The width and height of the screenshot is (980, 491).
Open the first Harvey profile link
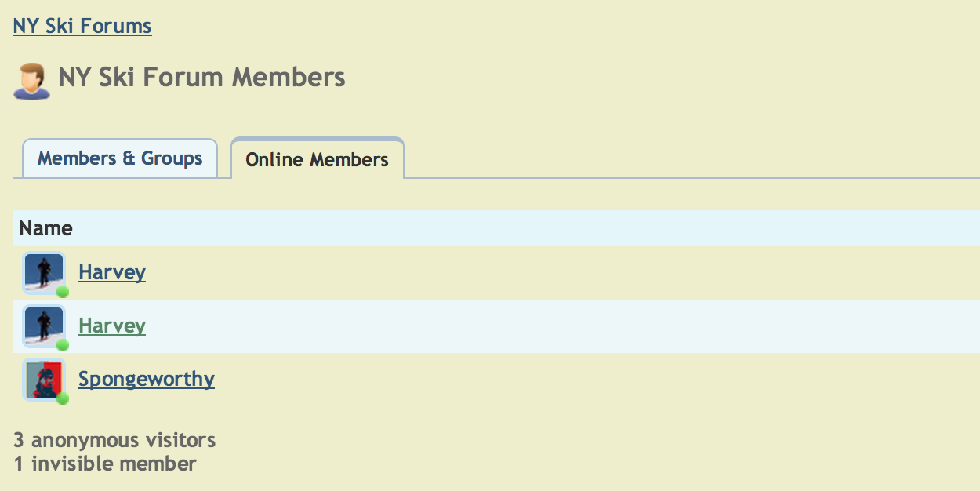(x=112, y=272)
